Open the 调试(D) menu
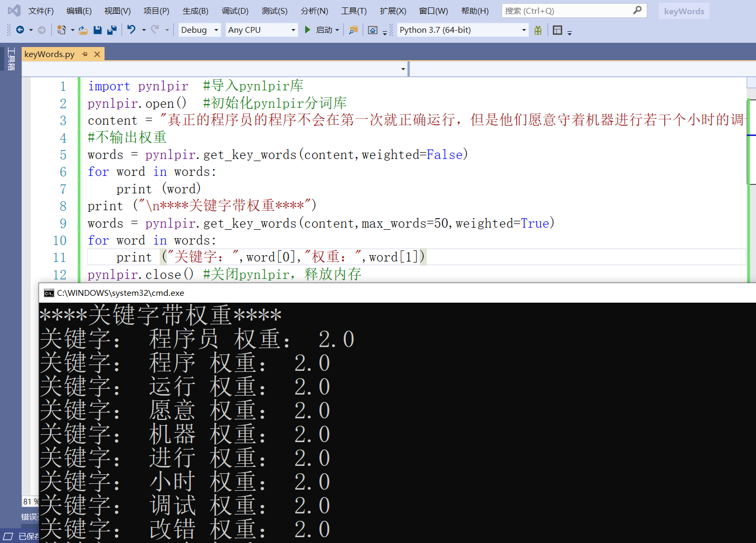 point(235,11)
